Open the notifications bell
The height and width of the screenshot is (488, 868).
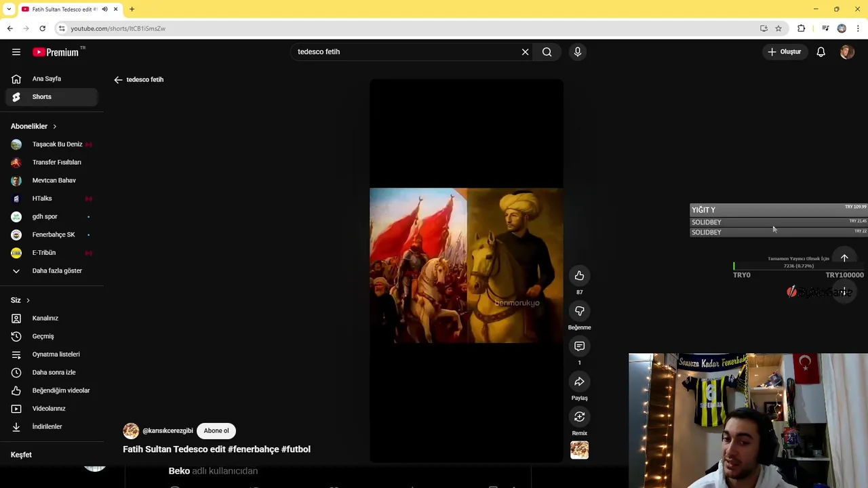pyautogui.click(x=821, y=52)
